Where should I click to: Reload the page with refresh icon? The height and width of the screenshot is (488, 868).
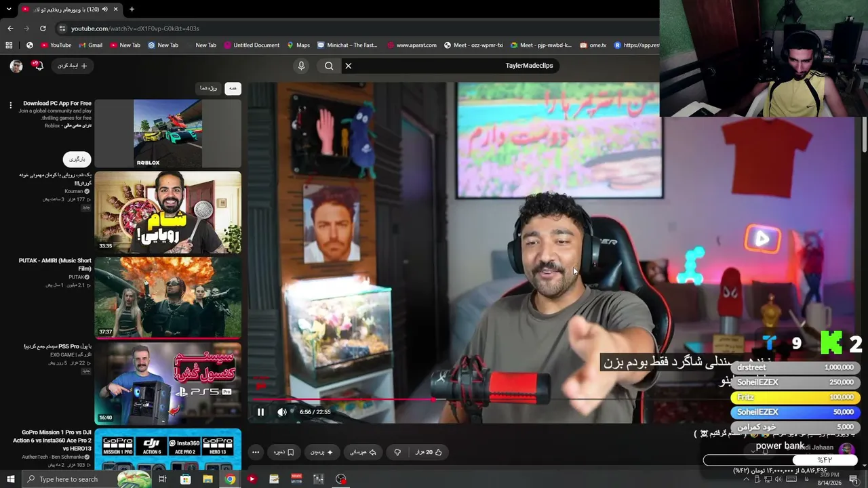pos(43,28)
